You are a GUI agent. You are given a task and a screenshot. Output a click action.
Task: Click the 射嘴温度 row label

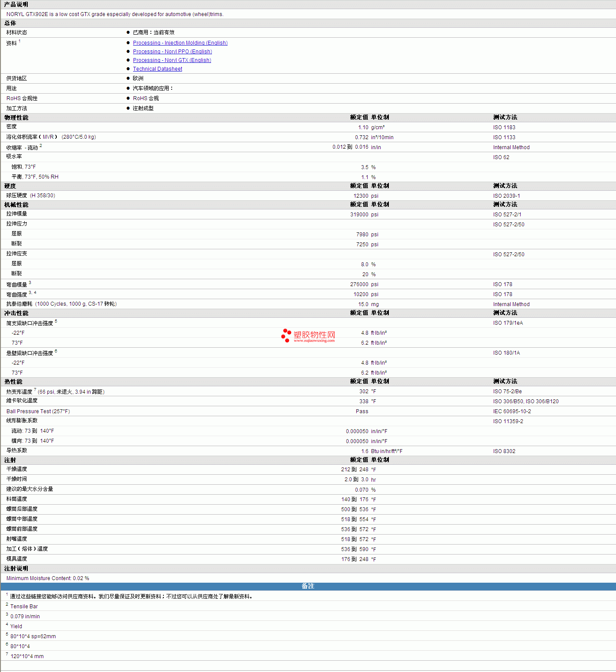[16, 539]
